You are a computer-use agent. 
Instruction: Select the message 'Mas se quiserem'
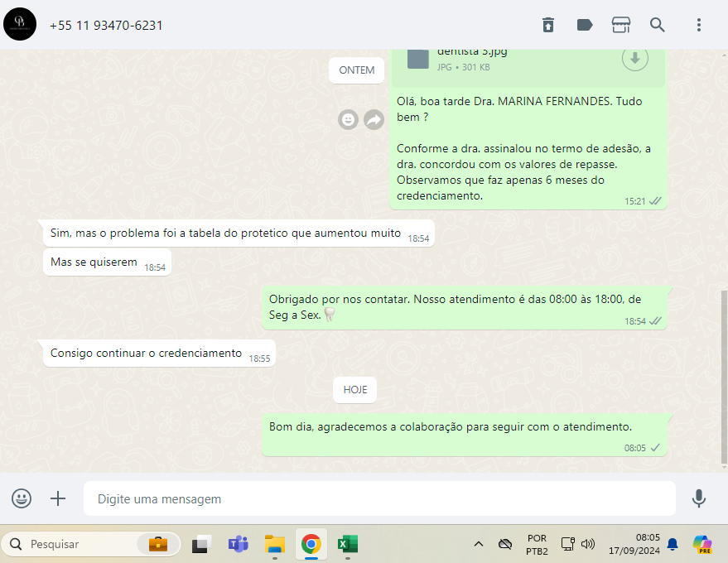click(107, 262)
